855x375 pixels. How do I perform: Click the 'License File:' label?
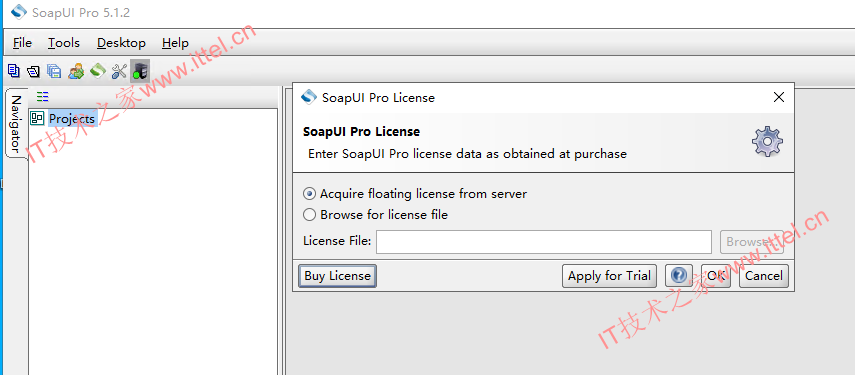coord(337,240)
